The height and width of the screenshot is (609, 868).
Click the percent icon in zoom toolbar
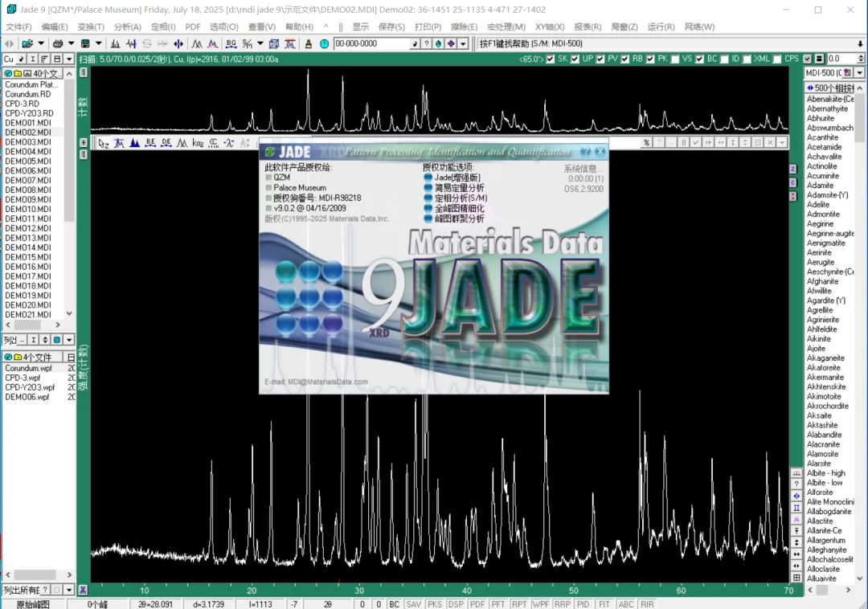[646, 143]
